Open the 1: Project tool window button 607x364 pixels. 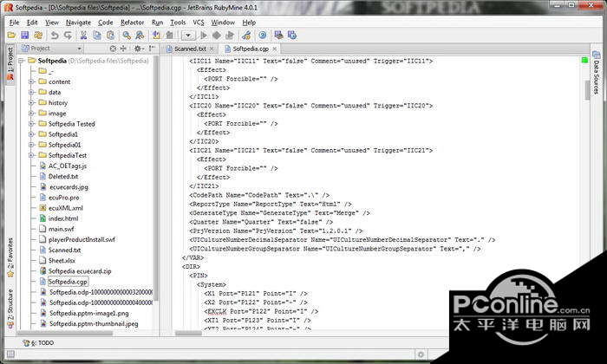tap(10, 64)
